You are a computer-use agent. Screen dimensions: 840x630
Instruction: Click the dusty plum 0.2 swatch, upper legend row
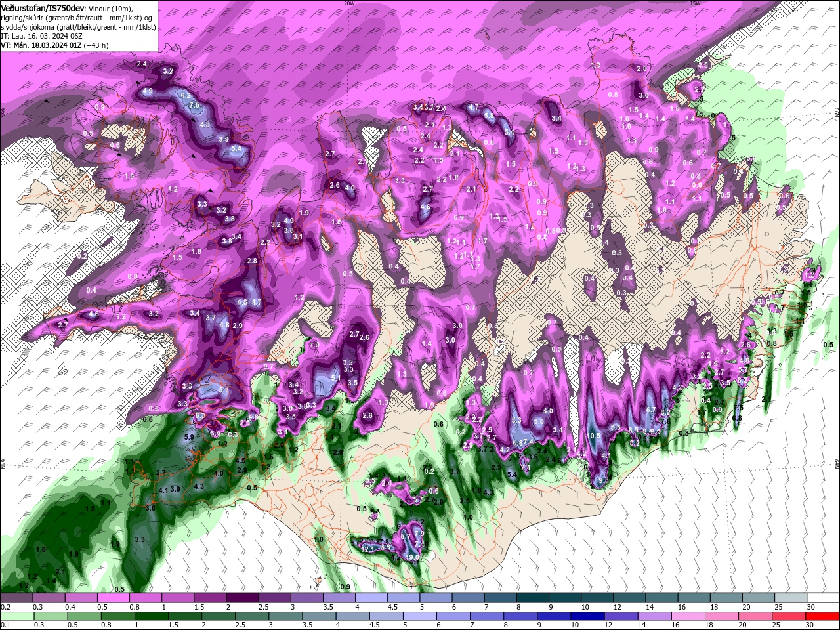click(x=16, y=598)
